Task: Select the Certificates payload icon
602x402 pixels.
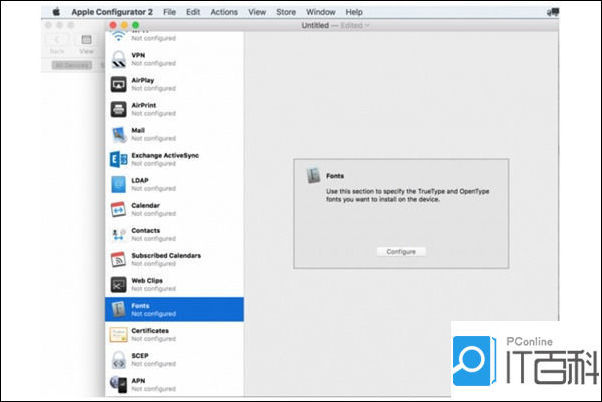Action: pyautogui.click(x=118, y=334)
